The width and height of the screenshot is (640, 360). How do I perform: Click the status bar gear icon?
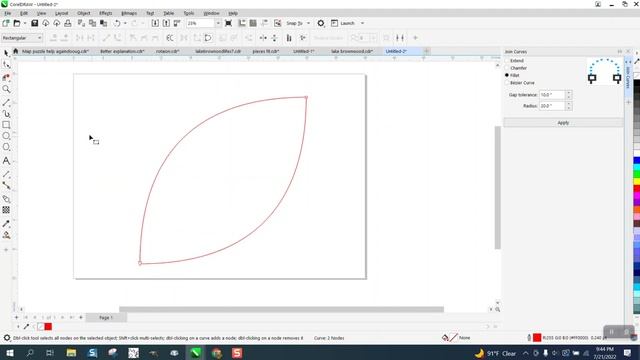(x=7, y=338)
